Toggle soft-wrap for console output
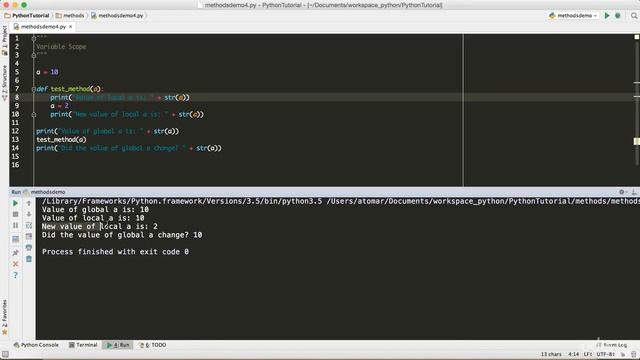Screen dimensions: 640x360 pyautogui.click(x=29, y=225)
